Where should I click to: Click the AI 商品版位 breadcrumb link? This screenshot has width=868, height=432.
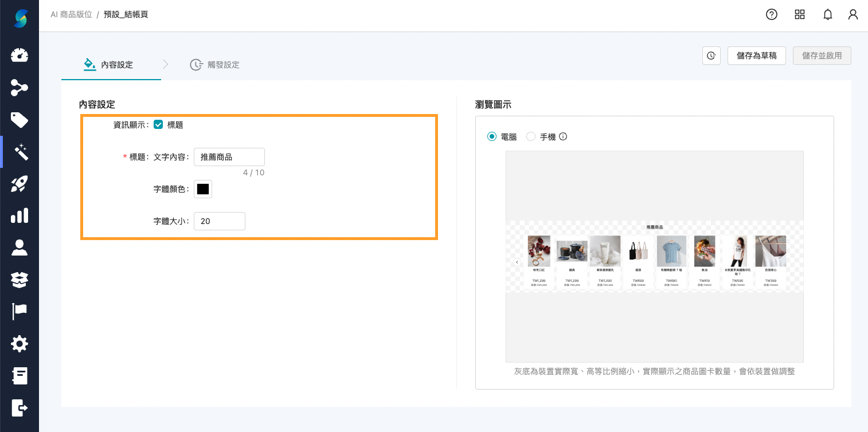71,15
